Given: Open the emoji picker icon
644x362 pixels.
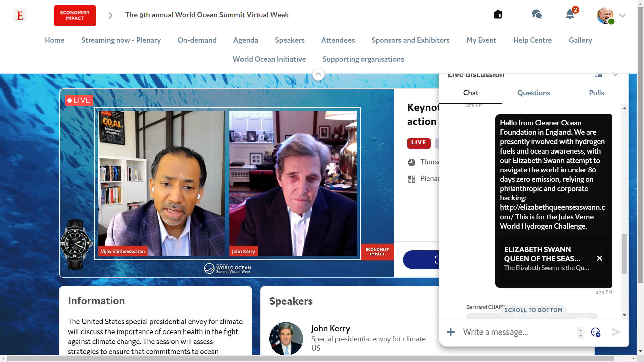Looking at the screenshot, I should tap(596, 332).
